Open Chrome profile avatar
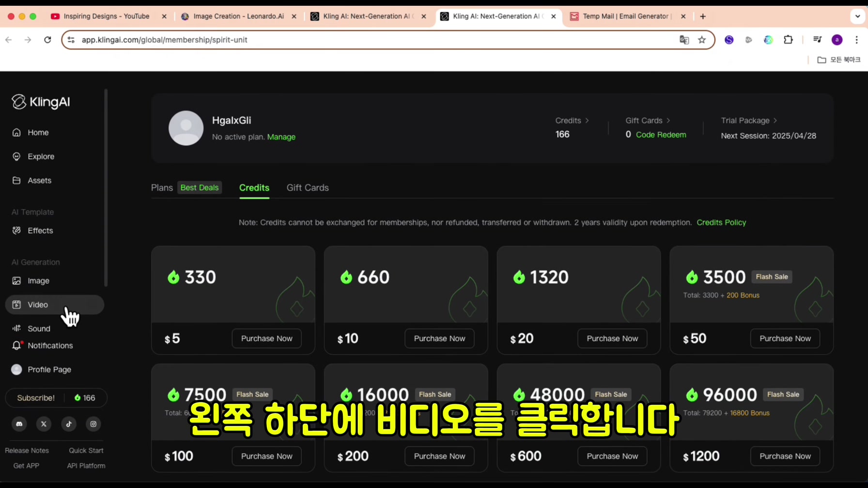Image resolution: width=868 pixels, height=488 pixels. pos(837,40)
